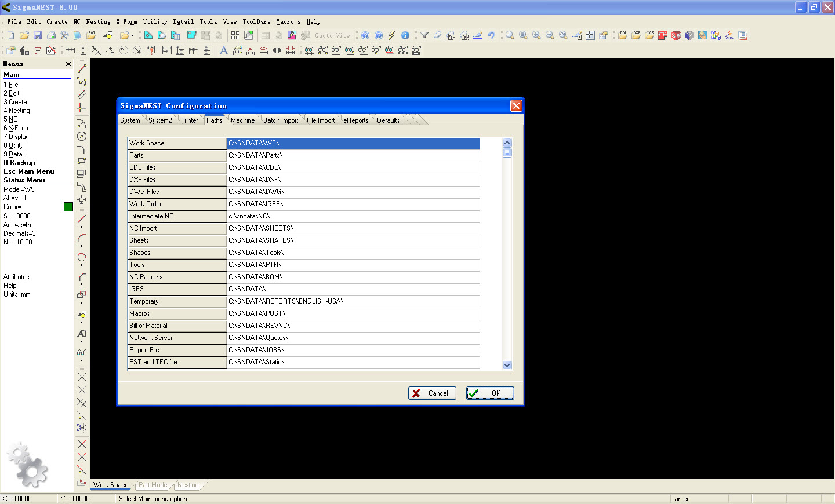Switch to the Batch Import tab

tap(281, 120)
